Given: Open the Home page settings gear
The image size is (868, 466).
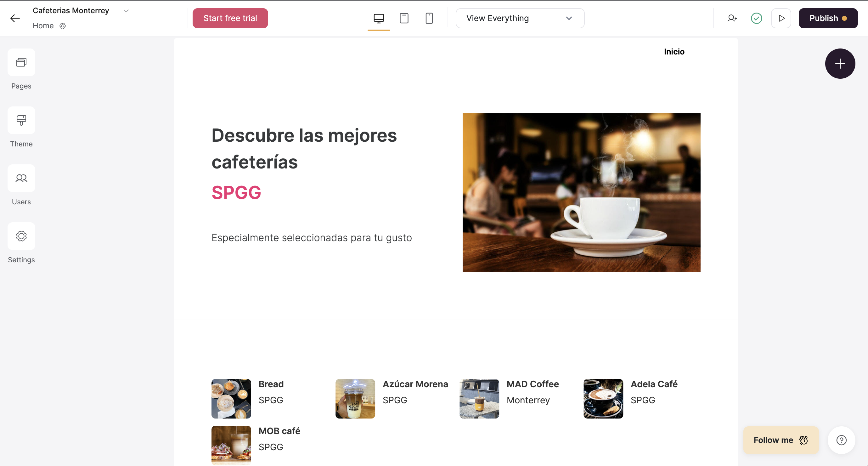Looking at the screenshot, I should (63, 26).
